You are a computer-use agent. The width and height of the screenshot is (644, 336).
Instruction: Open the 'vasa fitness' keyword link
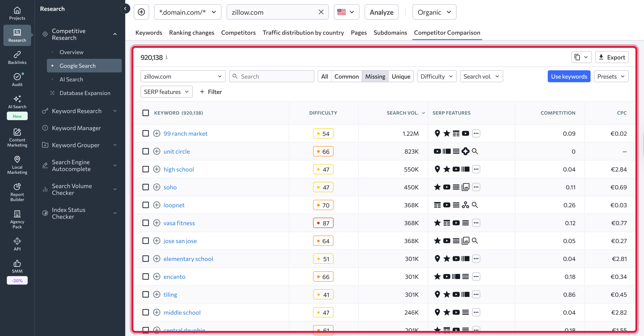coord(179,223)
